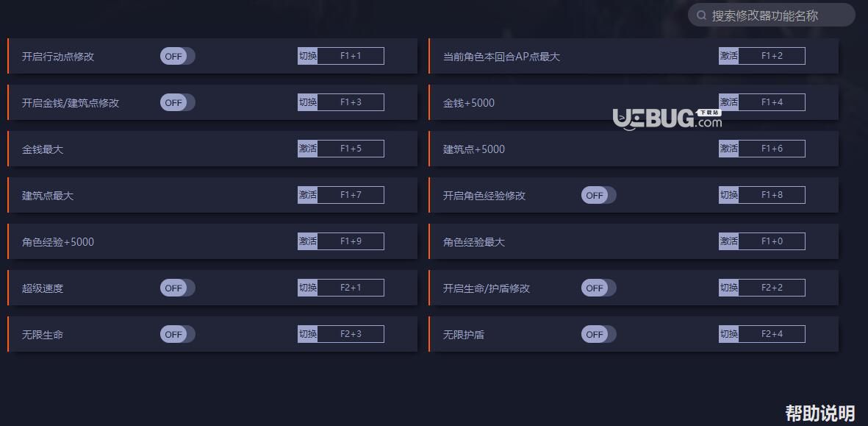Viewport: 868px width, 426px height.
Task: Click 搜索修改器功能名称 search field
Action: [771, 15]
